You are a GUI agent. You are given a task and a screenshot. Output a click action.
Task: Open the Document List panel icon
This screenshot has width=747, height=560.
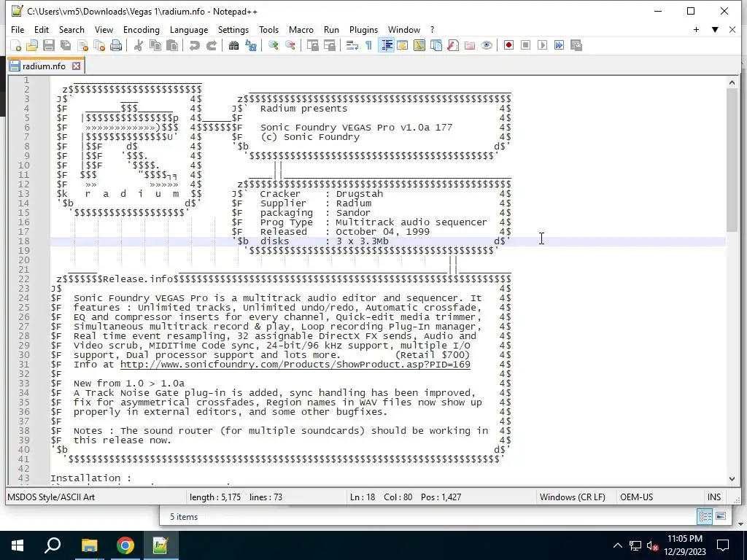436,45
